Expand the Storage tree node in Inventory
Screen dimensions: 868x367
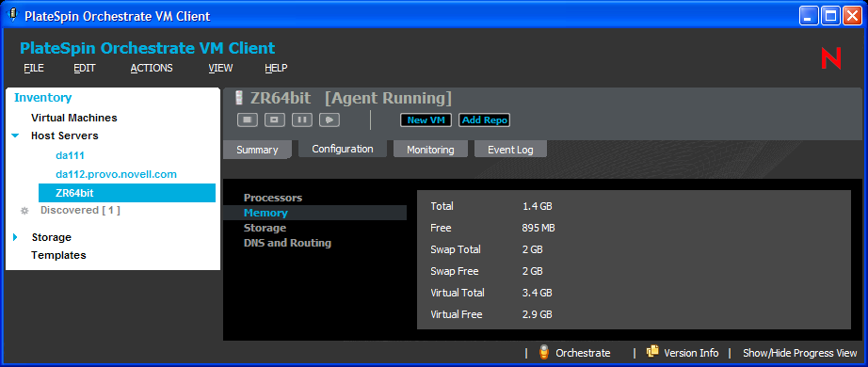[x=15, y=237]
